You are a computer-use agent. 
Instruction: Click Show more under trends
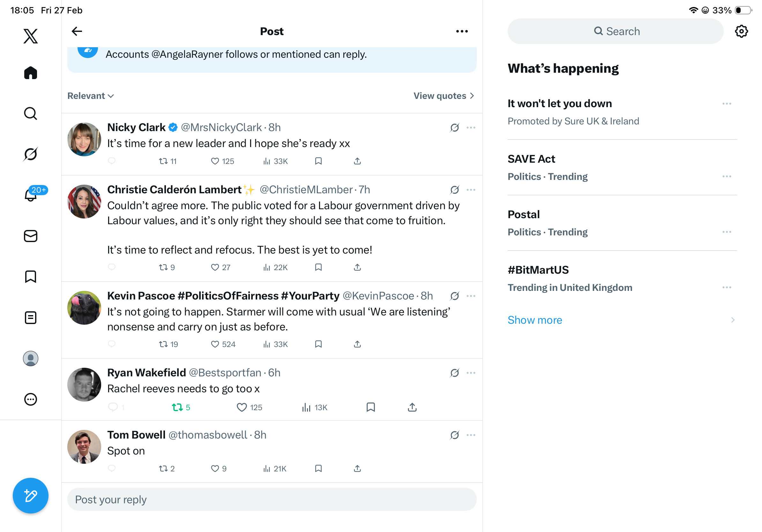[535, 320]
